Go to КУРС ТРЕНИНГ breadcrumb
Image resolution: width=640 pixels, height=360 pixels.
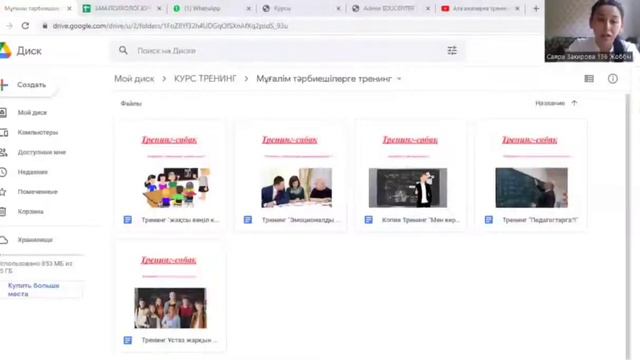pyautogui.click(x=205, y=79)
